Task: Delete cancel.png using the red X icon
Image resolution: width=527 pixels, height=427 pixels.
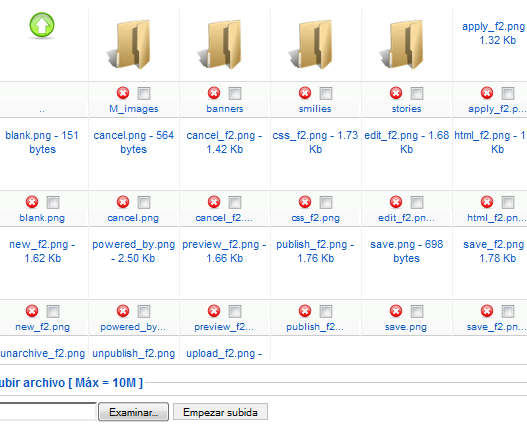Action: (123, 202)
